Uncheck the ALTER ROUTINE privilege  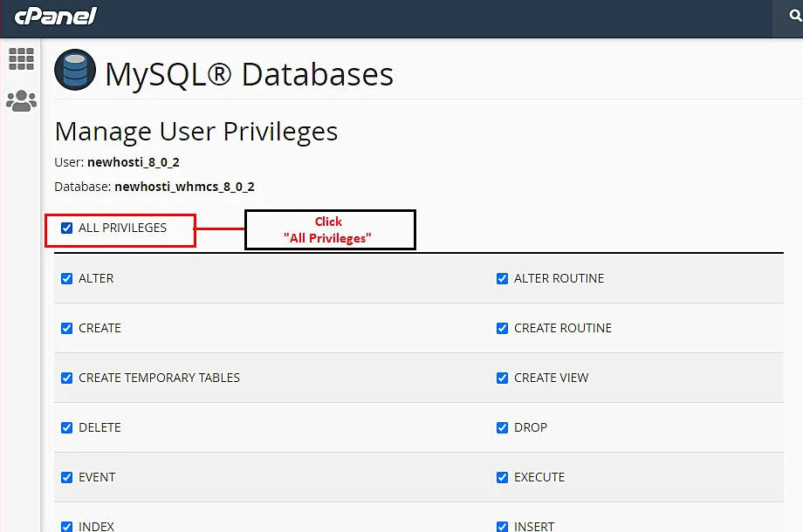tap(502, 278)
